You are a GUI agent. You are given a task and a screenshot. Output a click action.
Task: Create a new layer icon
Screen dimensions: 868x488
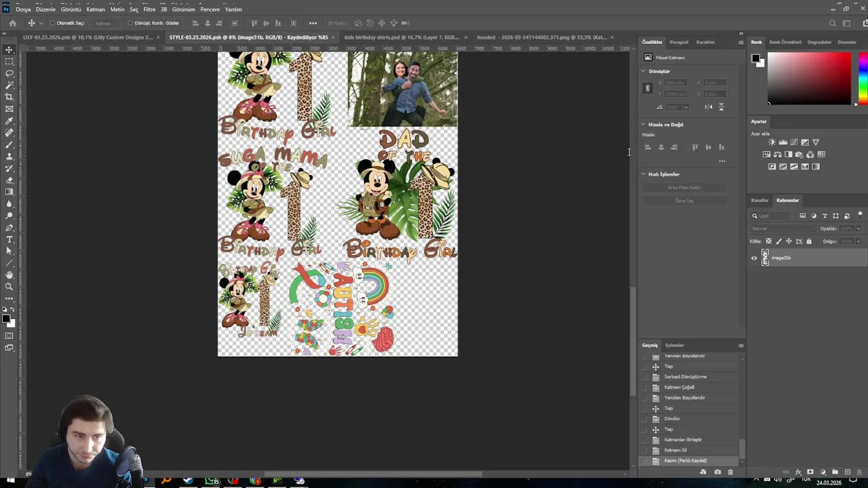tap(847, 472)
